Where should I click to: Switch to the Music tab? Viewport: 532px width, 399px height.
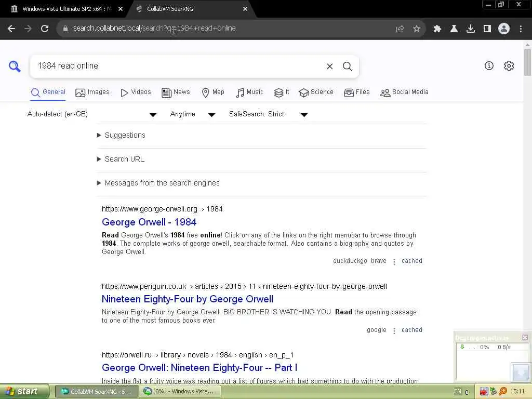pyautogui.click(x=249, y=92)
